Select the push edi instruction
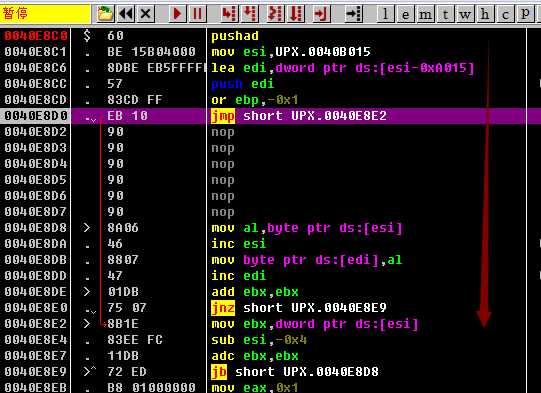 click(x=243, y=84)
